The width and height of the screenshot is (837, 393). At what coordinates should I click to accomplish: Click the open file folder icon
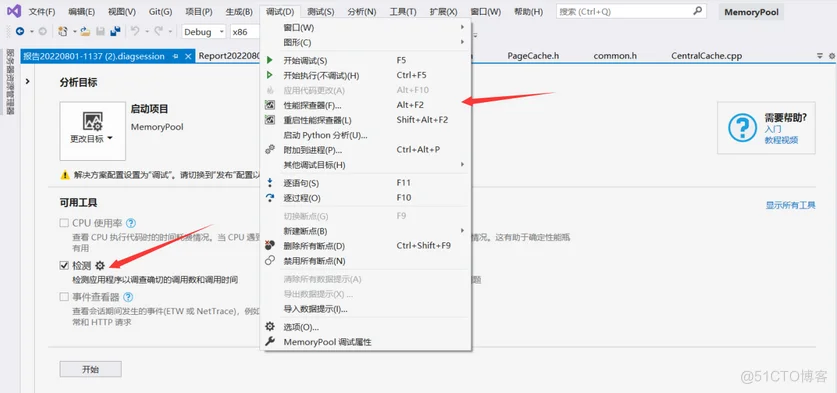point(85,32)
